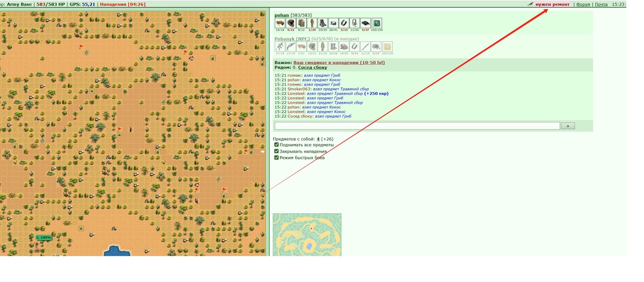Click the +250 exp log entry

(x=376, y=94)
